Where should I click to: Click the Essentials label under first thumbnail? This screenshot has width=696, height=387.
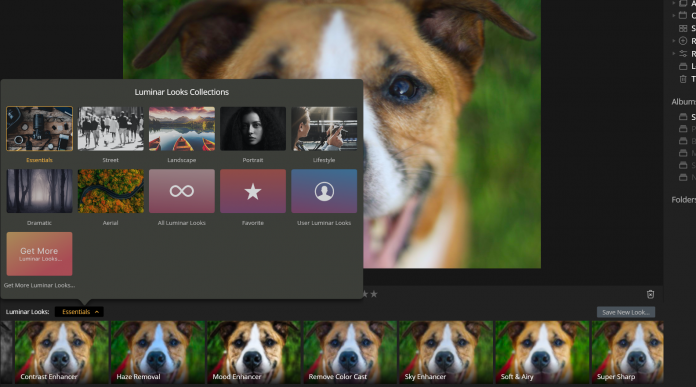(40, 160)
